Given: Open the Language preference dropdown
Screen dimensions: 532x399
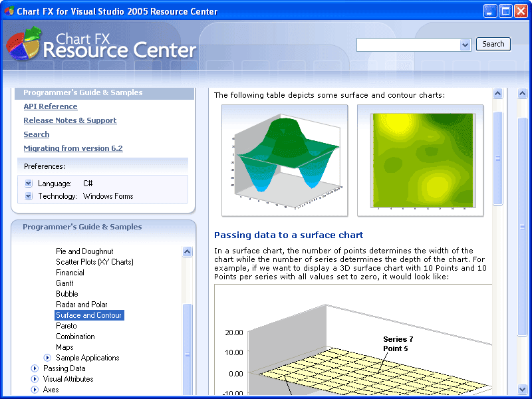Looking at the screenshot, I should coord(29,184).
